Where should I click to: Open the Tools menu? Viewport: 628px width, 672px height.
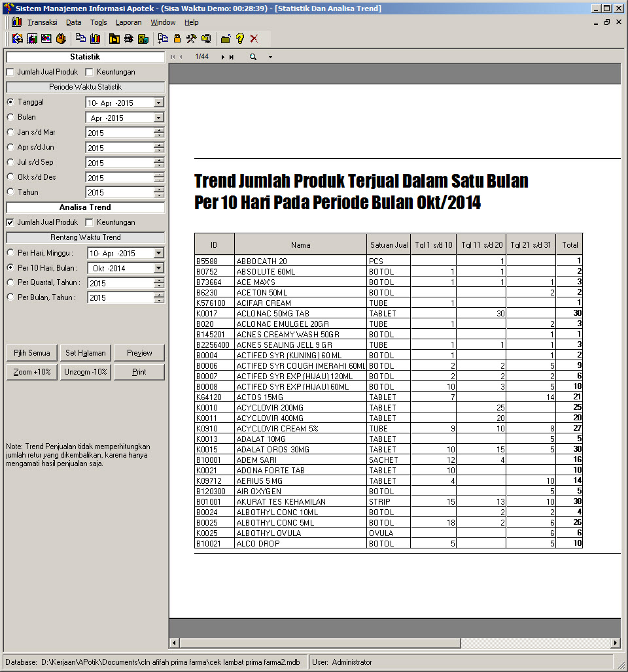[98, 22]
